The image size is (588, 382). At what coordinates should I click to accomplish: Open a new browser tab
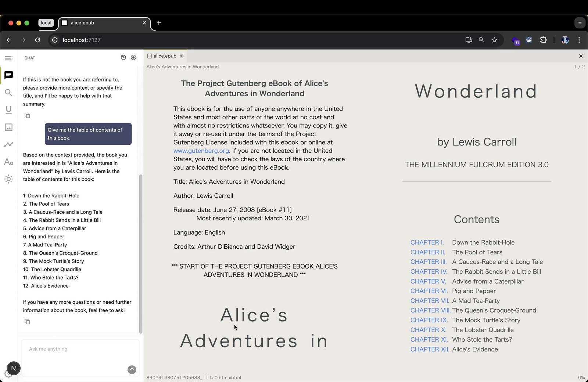coord(159,23)
